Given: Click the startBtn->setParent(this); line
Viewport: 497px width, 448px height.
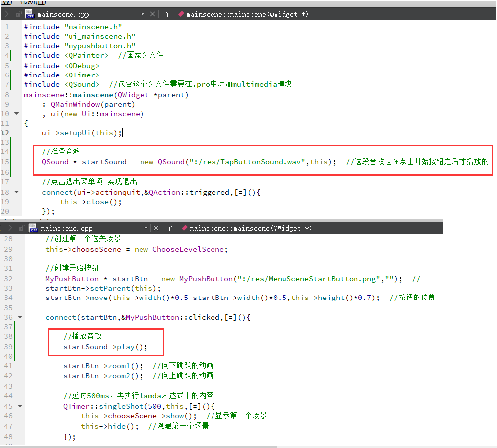Looking at the screenshot, I should tap(103, 288).
